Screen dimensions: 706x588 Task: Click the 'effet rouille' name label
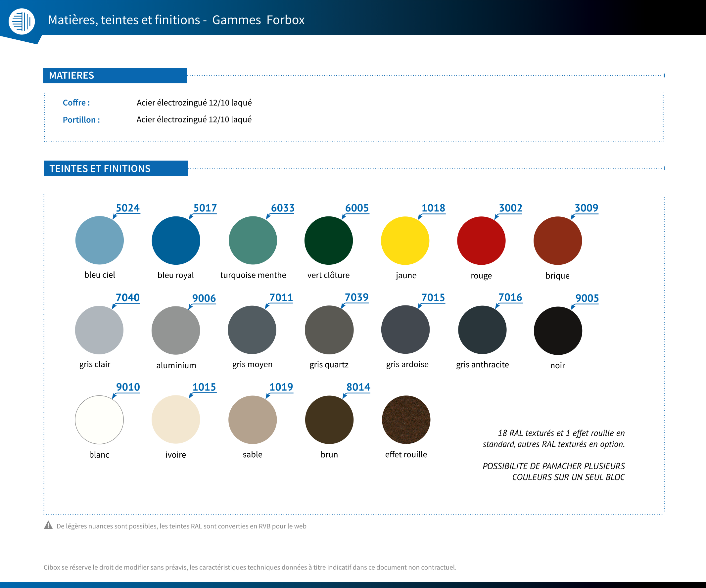[406, 455]
